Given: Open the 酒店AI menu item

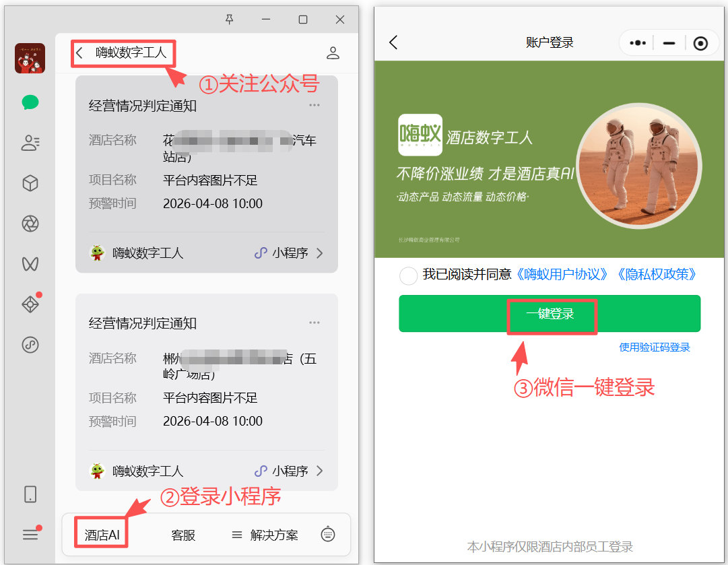Looking at the screenshot, I should pyautogui.click(x=102, y=535).
